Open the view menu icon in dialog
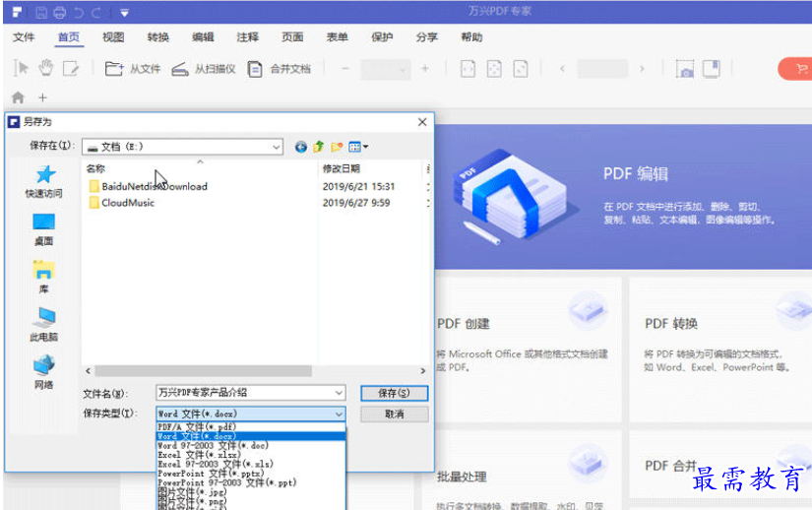This screenshot has height=510, width=812. point(358,147)
